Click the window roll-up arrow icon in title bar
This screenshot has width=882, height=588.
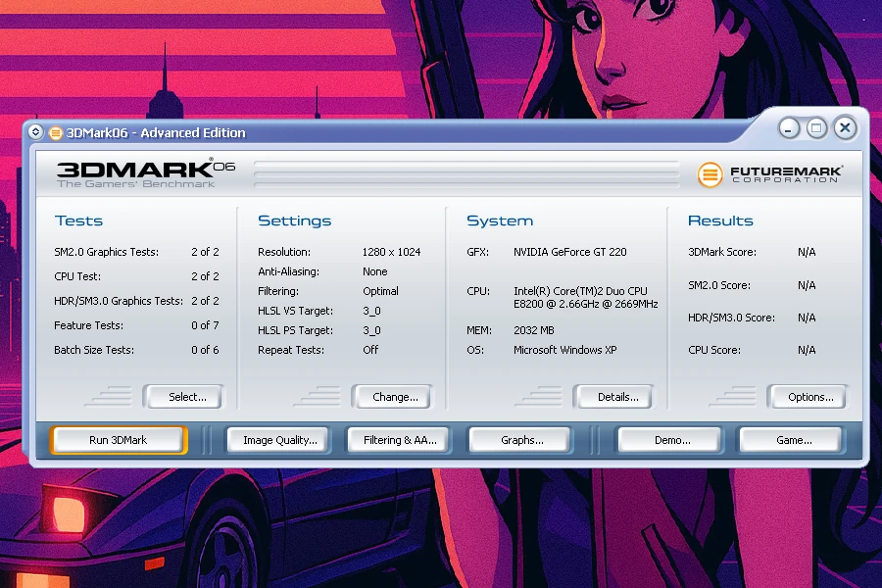click(x=35, y=132)
